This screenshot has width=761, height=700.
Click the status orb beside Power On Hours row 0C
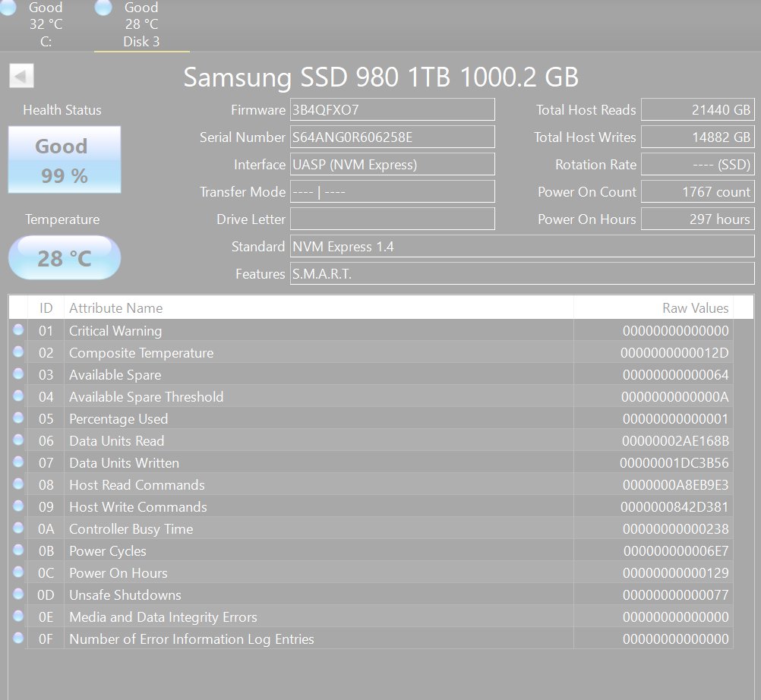click(x=18, y=572)
